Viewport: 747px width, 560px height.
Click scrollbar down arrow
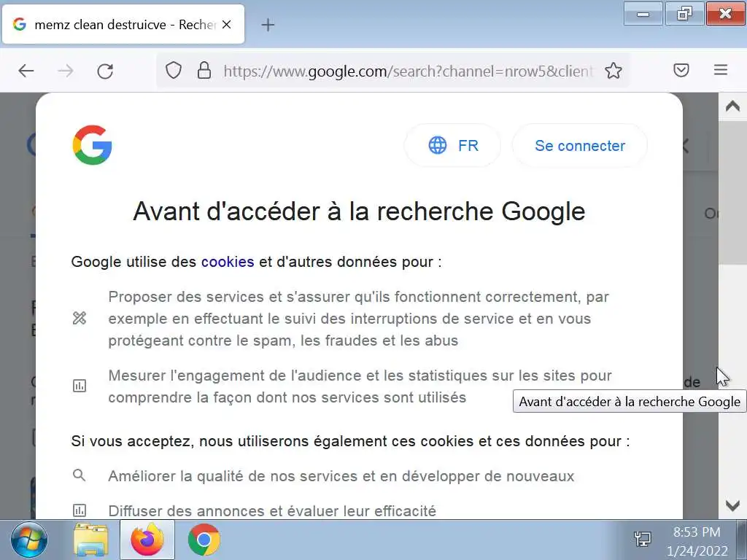(732, 505)
